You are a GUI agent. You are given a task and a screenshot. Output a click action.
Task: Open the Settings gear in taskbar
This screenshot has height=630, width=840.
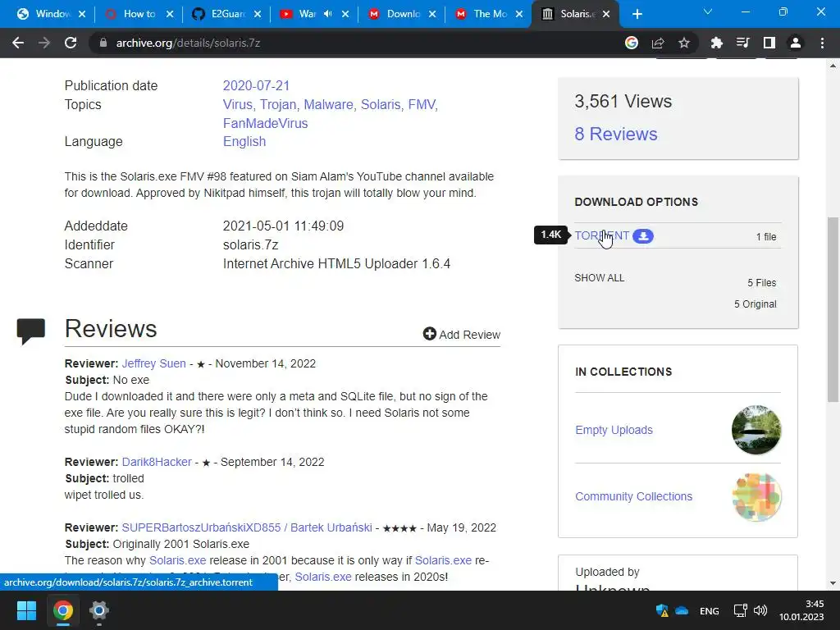coord(99,610)
